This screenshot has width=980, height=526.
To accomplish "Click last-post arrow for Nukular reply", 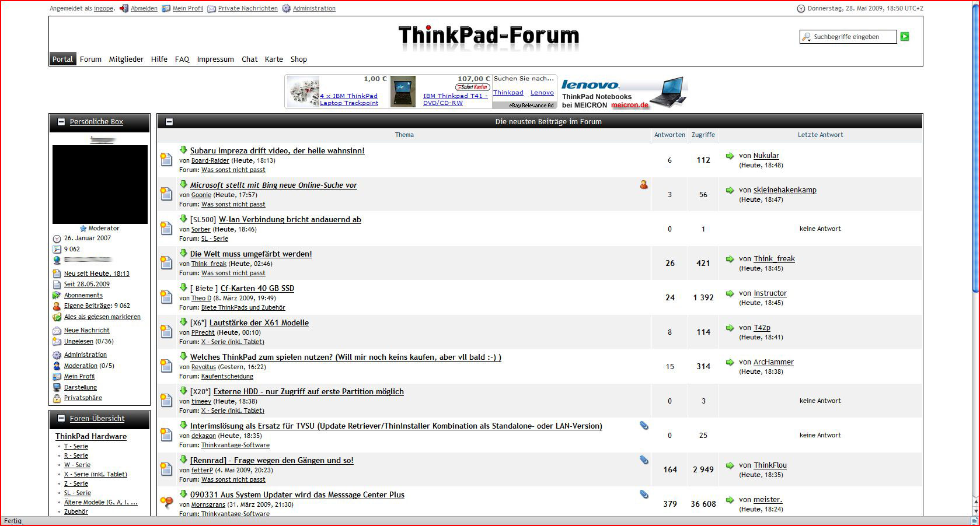I will click(x=730, y=156).
